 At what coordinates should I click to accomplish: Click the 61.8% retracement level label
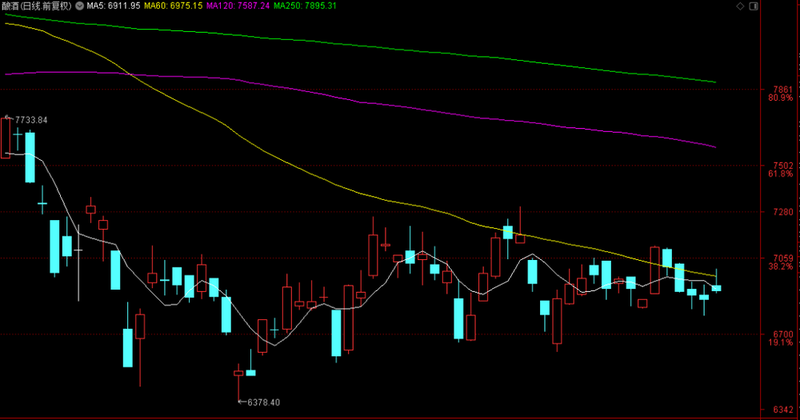pos(780,174)
